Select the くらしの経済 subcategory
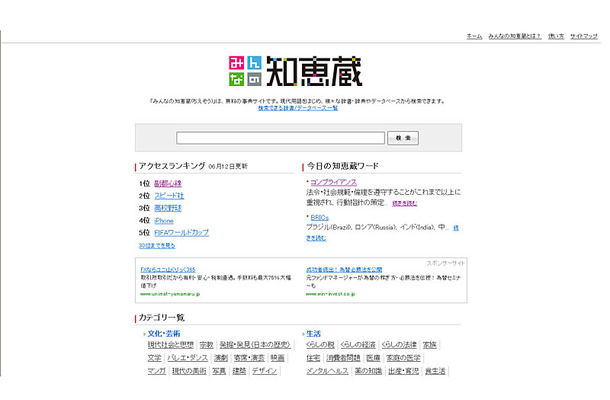 tap(358, 345)
